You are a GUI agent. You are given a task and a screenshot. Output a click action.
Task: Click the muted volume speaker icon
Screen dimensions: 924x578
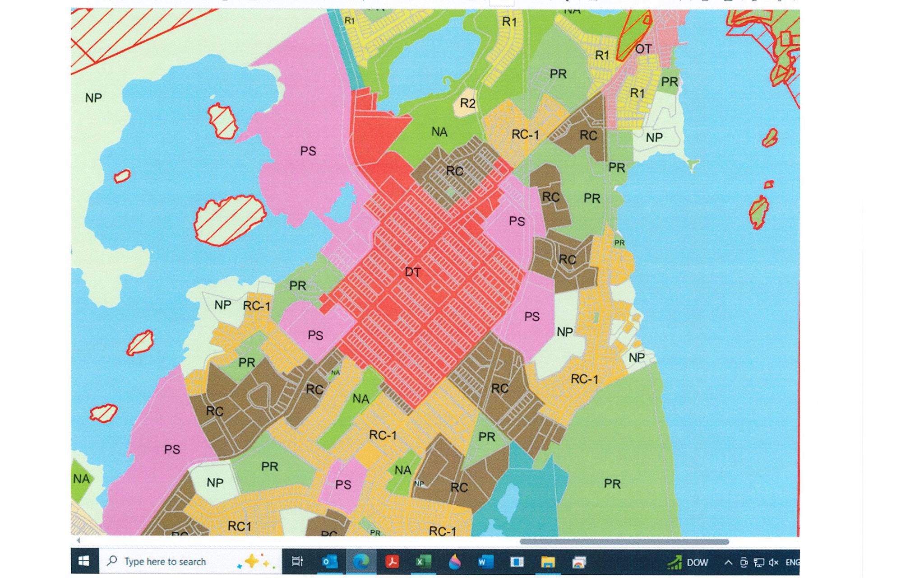pos(774,562)
